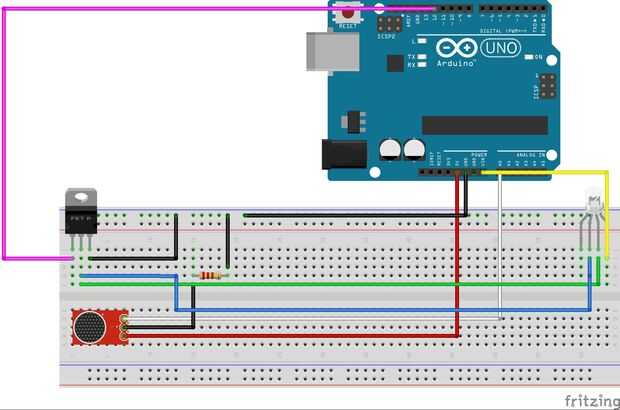This screenshot has height=410, width=620.
Task: Select the long black ground wire from Arduino
Action: (x=356, y=215)
